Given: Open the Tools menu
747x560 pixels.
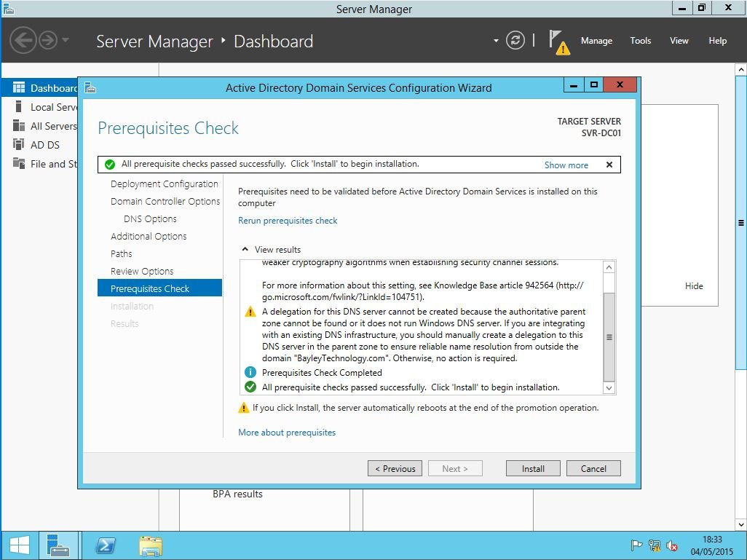Looking at the screenshot, I should (641, 41).
